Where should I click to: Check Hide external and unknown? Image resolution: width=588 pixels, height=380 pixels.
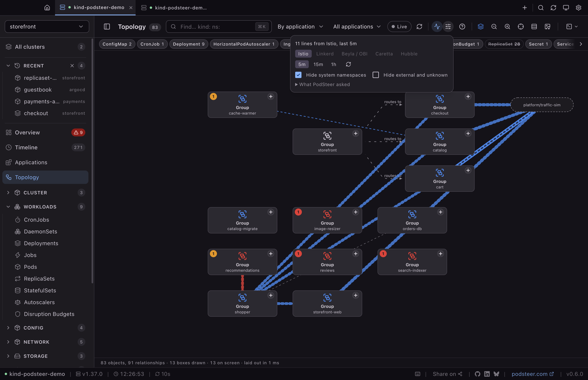[x=376, y=75]
